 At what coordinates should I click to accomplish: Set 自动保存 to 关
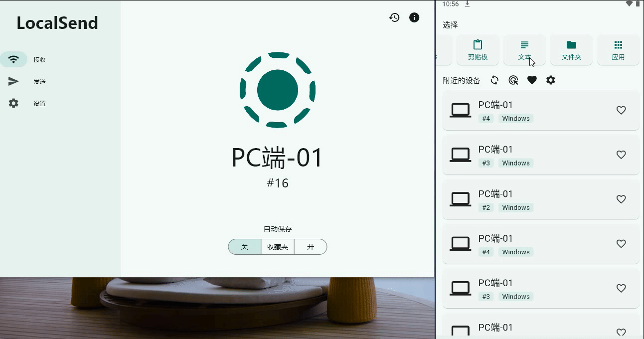click(245, 247)
